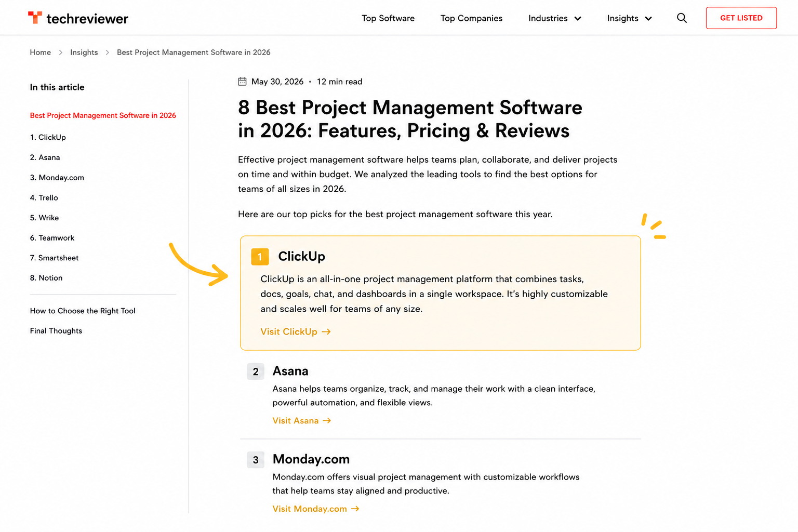Jump to 2. Asana in contents
798x532 pixels.
(45, 157)
